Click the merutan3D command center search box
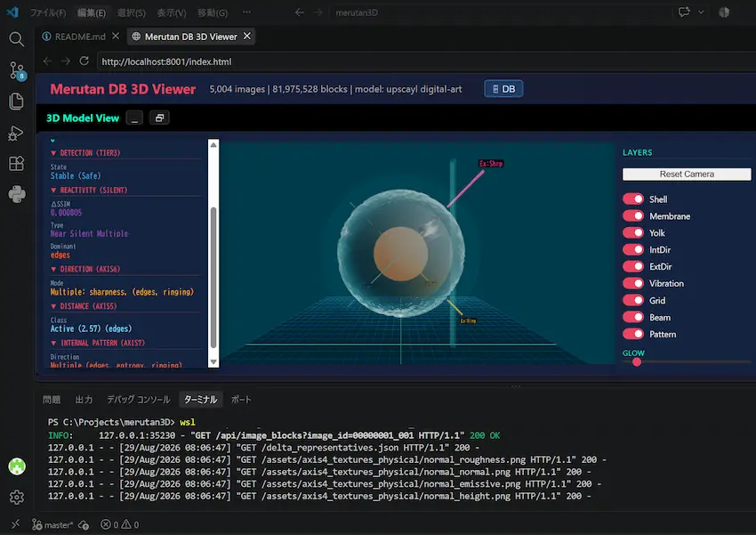756x535 pixels. [x=502, y=12]
